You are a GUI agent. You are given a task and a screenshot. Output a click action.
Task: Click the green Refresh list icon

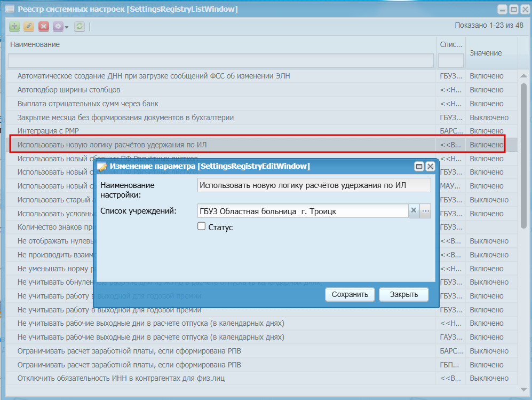(x=80, y=27)
